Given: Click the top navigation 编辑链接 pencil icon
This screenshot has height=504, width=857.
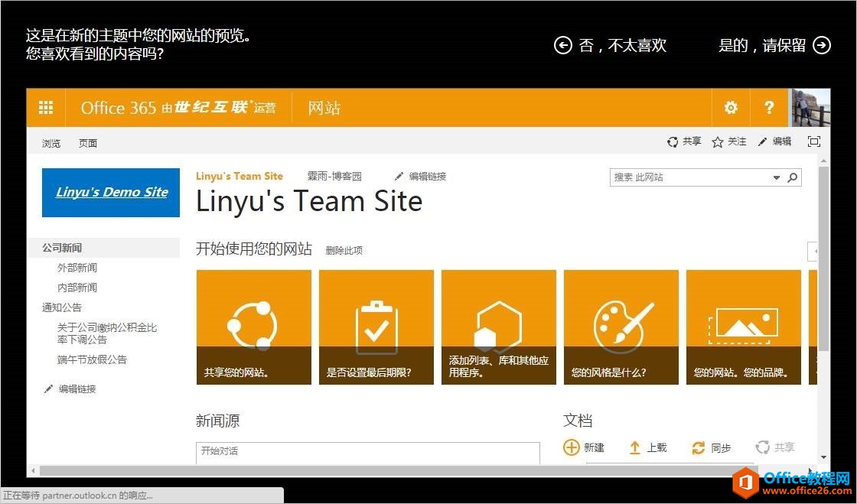Looking at the screenshot, I should pos(399,176).
